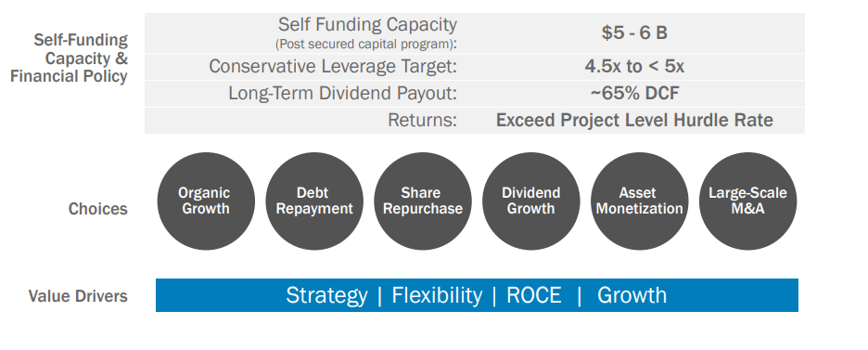Click Flexibility in the blue bar
The height and width of the screenshot is (350, 868).
pos(437,296)
